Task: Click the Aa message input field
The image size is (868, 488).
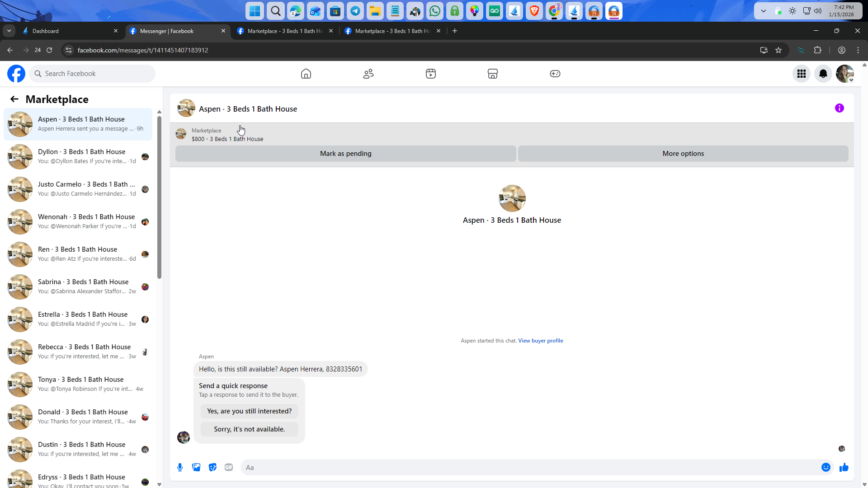Action: point(529,467)
